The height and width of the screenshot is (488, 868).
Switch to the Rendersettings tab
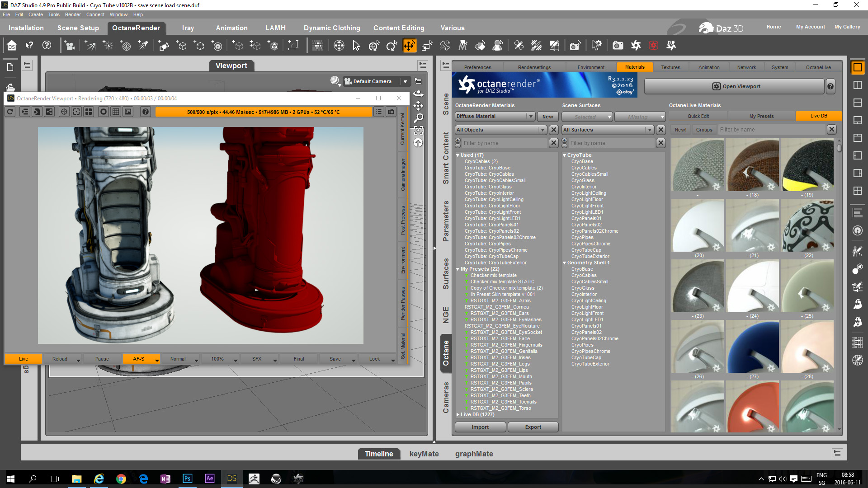534,67
